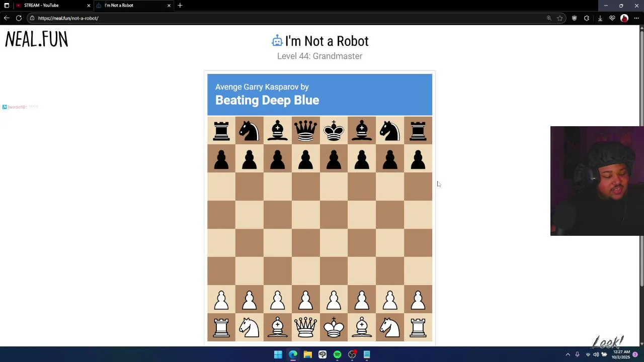
Task: Open Notepad from the taskbar
Action: (367, 354)
